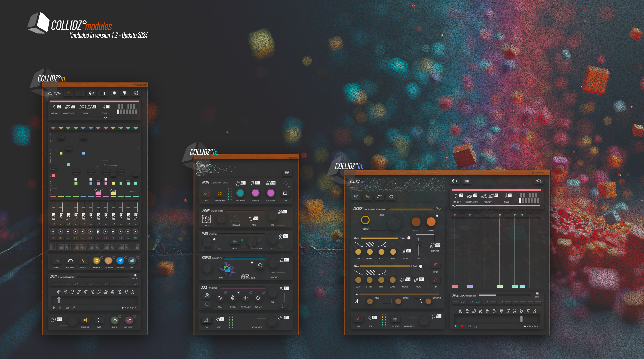Click the MIDI input arrow icon in Collidz m
This screenshot has width=644, height=359.
(91, 93)
